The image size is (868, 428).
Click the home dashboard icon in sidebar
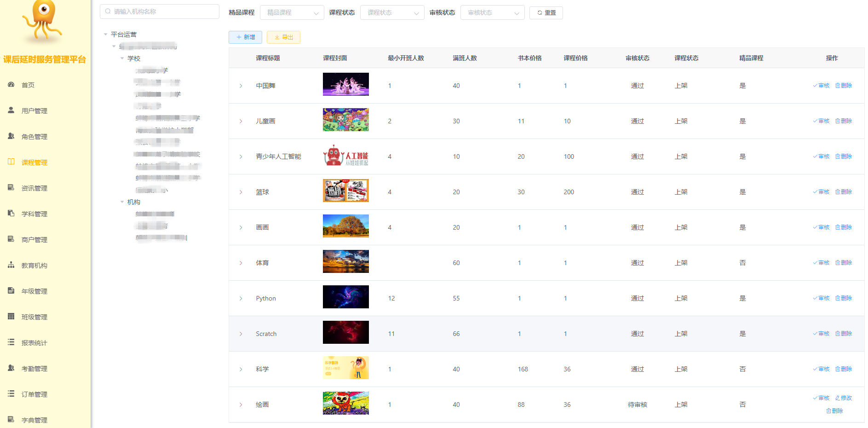(x=11, y=85)
